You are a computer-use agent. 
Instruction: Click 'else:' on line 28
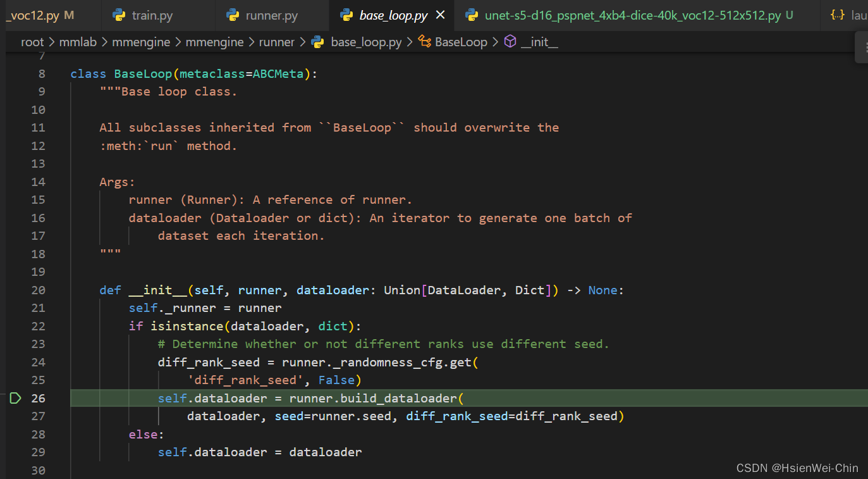(147, 434)
